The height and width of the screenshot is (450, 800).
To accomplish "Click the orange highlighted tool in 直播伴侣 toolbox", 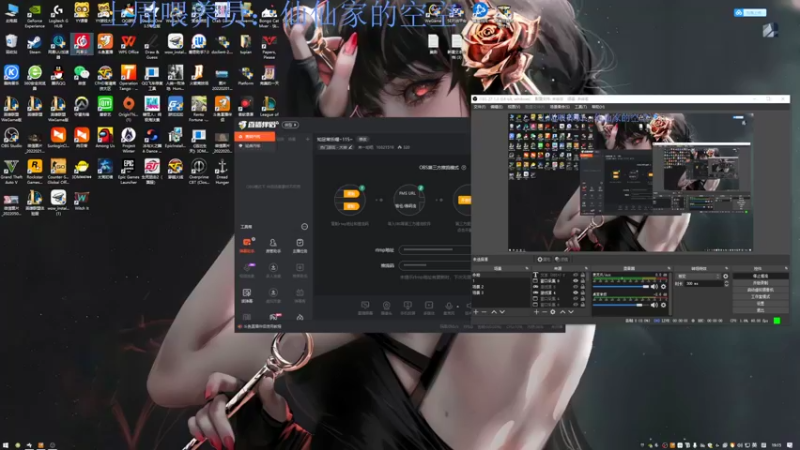I will (x=247, y=245).
